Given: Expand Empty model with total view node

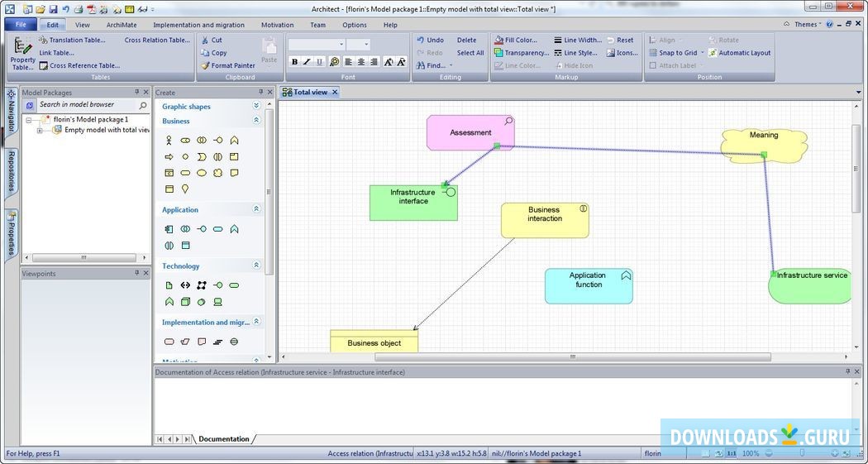Looking at the screenshot, I should (40, 131).
